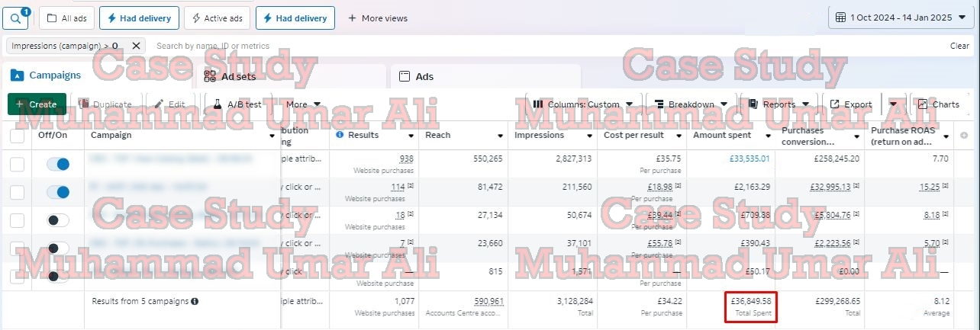Viewport: 980px width, 330px height.
Task: Open the A/B test flask tool
Action: [237, 104]
